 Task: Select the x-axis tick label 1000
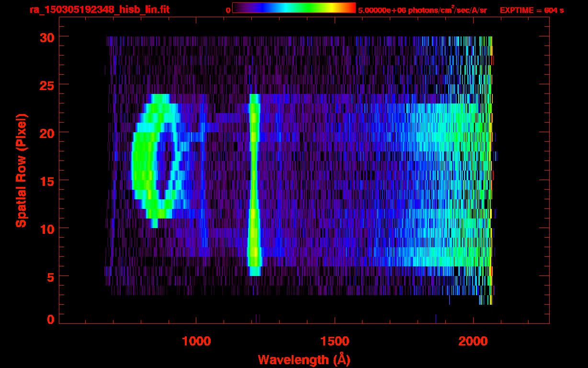click(196, 341)
